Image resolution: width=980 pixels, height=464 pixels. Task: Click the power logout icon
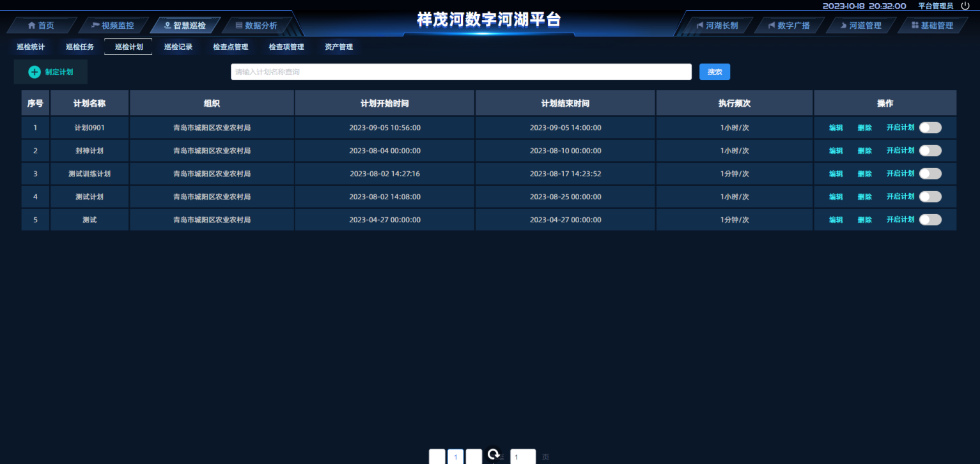pyautogui.click(x=965, y=6)
